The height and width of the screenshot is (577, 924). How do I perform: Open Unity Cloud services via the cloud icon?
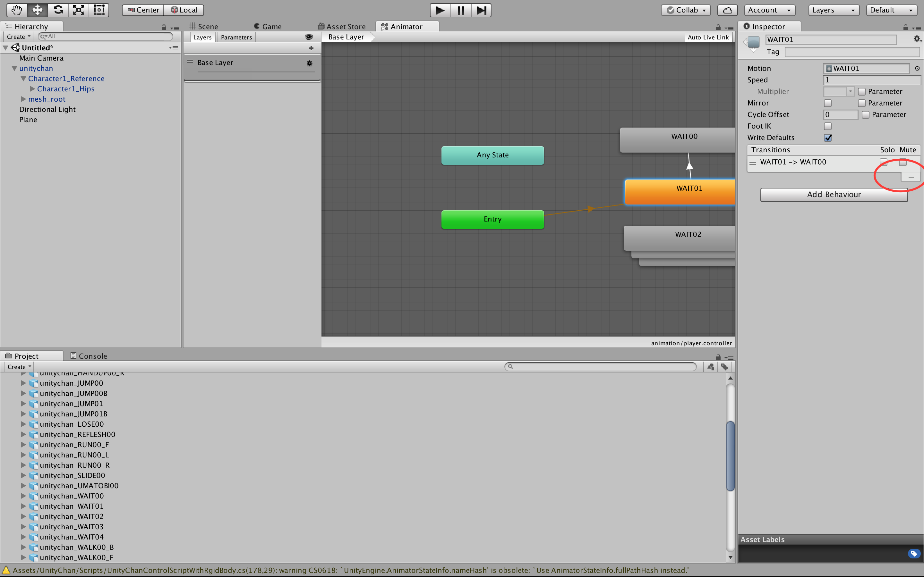pos(727,10)
